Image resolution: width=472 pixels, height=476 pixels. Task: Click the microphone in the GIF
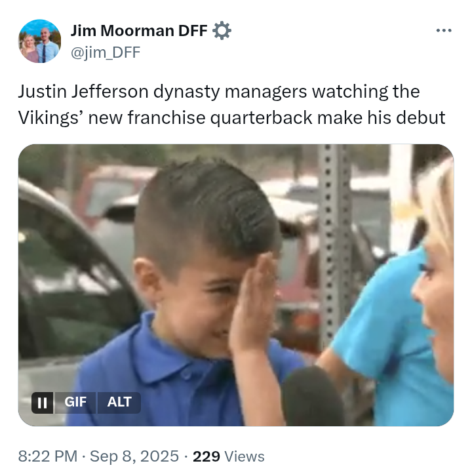coord(313,396)
